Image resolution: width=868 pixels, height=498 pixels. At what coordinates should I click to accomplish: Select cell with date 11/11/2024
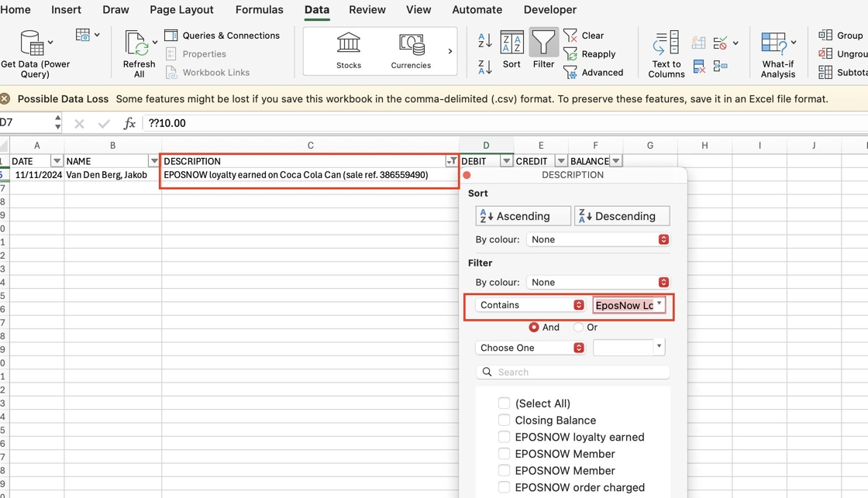point(37,175)
